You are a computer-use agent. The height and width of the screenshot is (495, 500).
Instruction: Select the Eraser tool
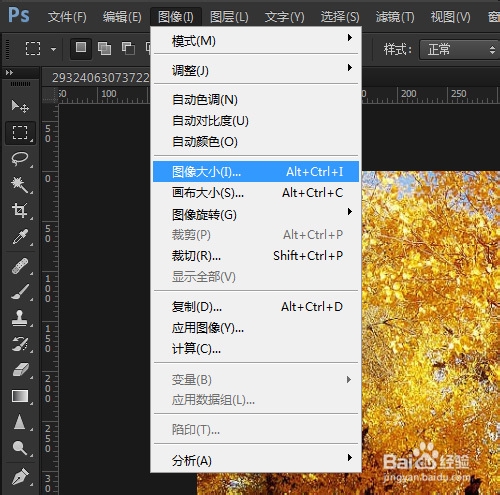pos(20,370)
